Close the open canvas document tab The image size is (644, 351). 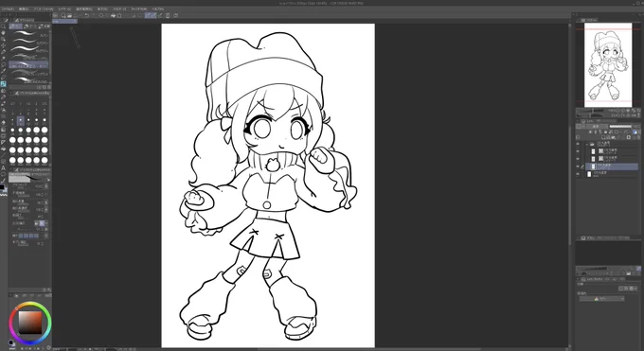coord(74,21)
